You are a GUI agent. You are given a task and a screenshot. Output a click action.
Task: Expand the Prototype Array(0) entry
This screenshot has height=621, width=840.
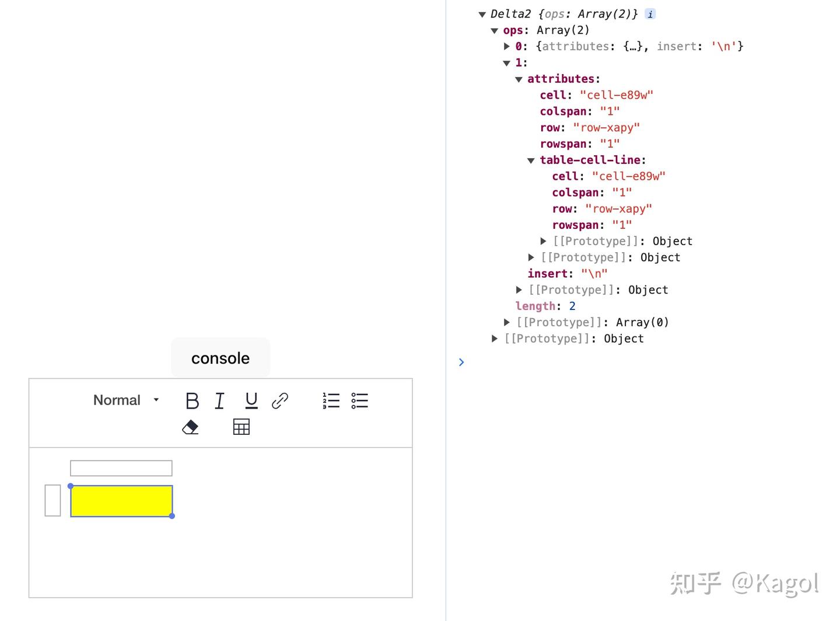click(x=506, y=322)
